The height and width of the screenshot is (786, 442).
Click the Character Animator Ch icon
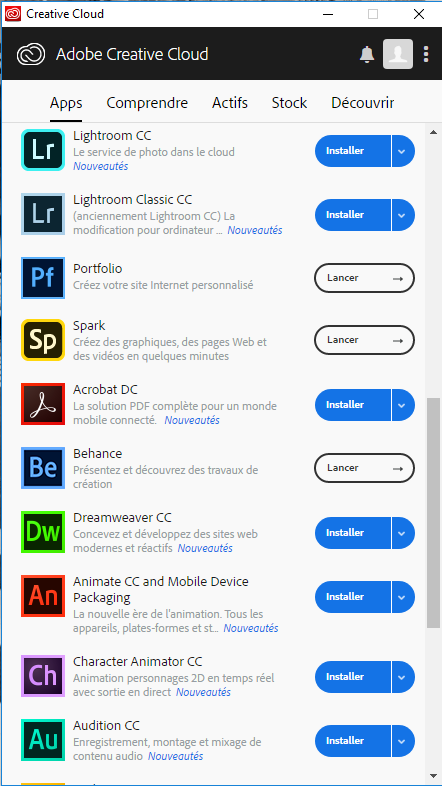[x=43, y=676]
